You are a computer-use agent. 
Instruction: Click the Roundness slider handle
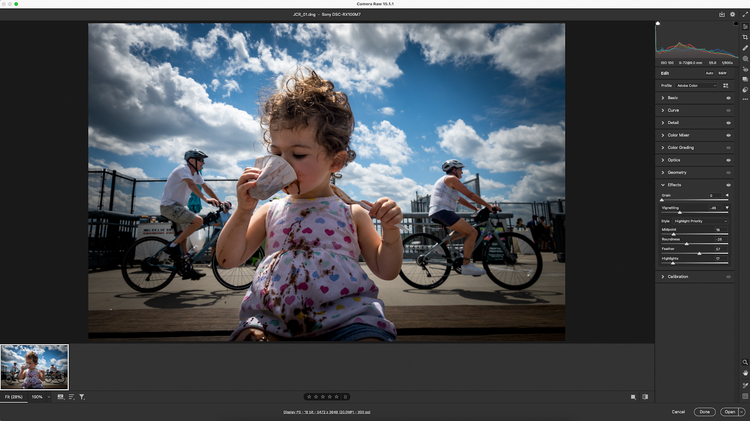686,244
